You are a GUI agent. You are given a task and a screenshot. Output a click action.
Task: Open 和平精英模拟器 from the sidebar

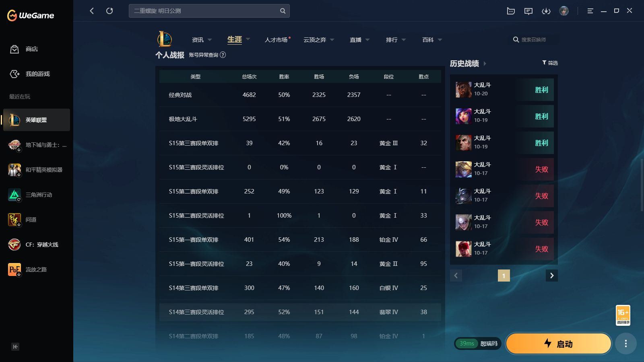36,170
